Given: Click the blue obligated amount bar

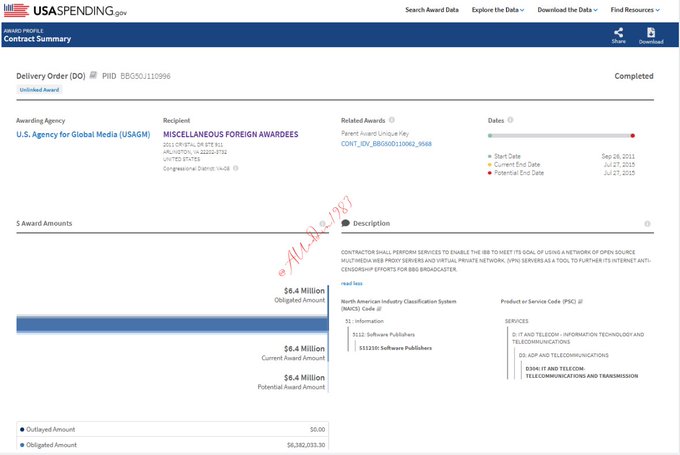Looking at the screenshot, I should pyautogui.click(x=170, y=324).
